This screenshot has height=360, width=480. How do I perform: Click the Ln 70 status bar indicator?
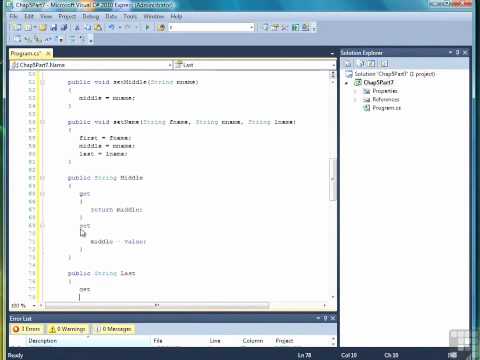304,355
